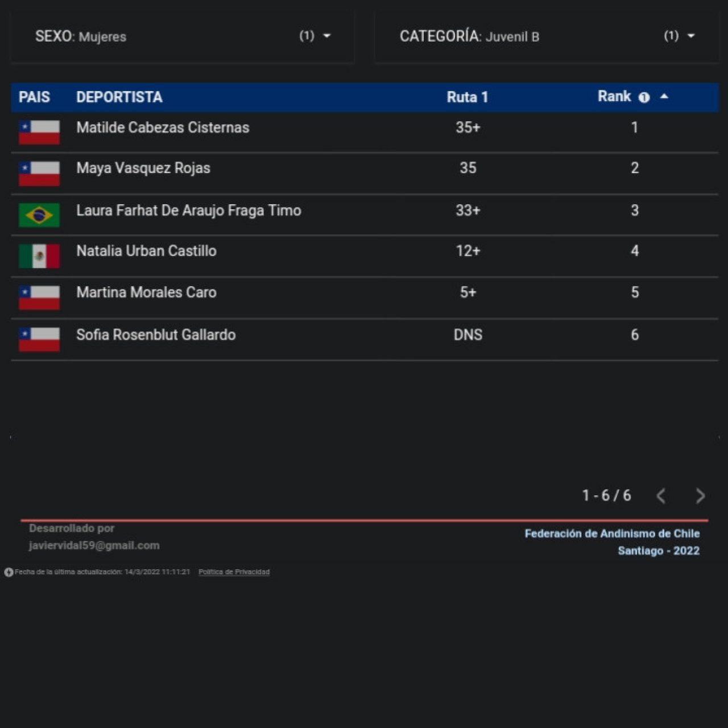Sort by the DEPORTISTA column header
This screenshot has width=728, height=728.
click(x=119, y=97)
